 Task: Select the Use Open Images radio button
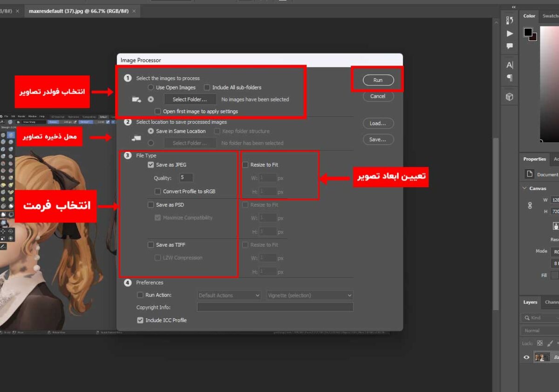[x=150, y=87]
